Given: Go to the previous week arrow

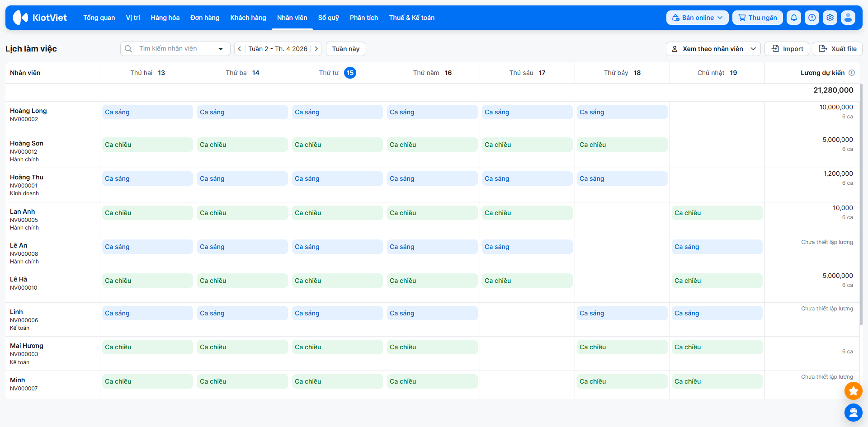Looking at the screenshot, I should 240,49.
